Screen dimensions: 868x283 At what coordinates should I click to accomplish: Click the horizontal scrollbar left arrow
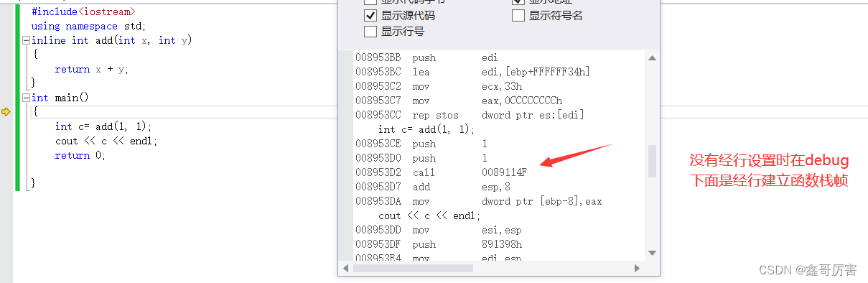(347, 268)
